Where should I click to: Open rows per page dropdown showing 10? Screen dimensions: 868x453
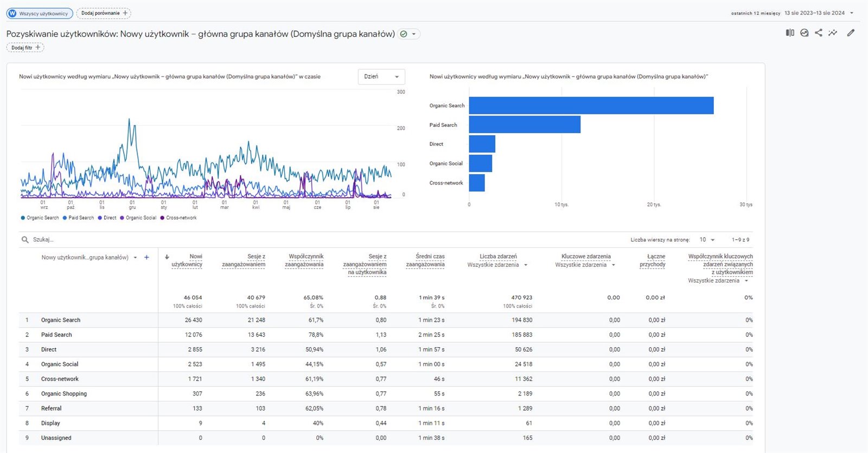(x=707, y=240)
